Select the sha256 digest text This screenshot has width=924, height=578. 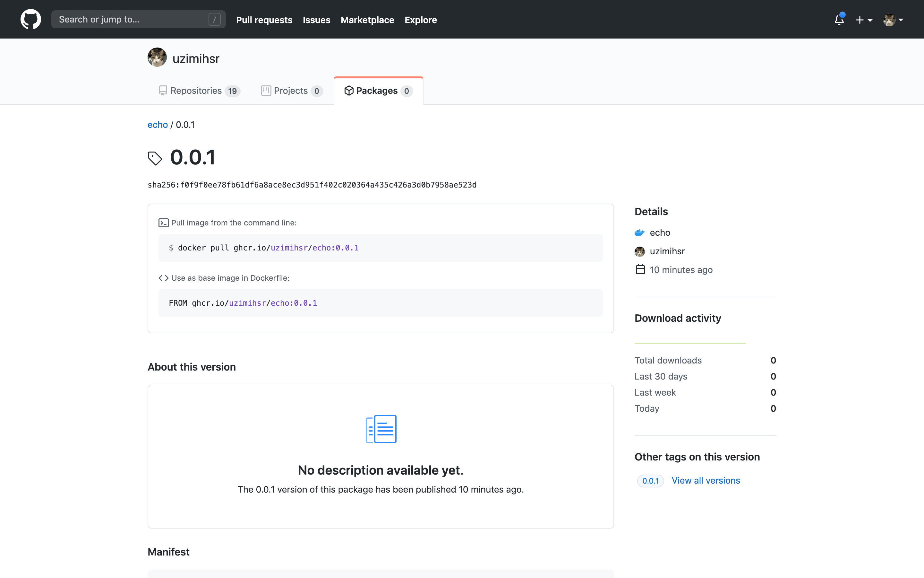(x=312, y=185)
